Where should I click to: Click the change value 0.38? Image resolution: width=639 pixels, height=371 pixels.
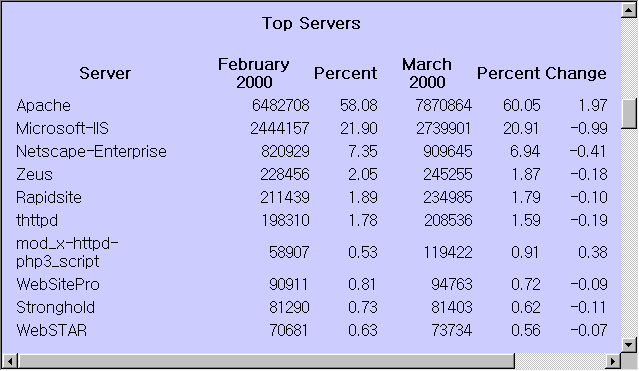[x=593, y=252]
